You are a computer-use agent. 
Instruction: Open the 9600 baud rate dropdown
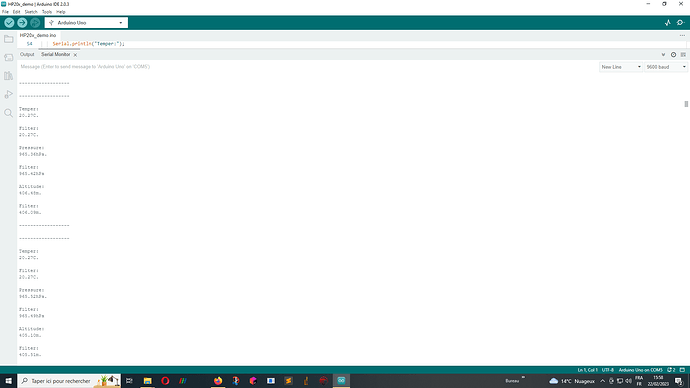(x=666, y=67)
